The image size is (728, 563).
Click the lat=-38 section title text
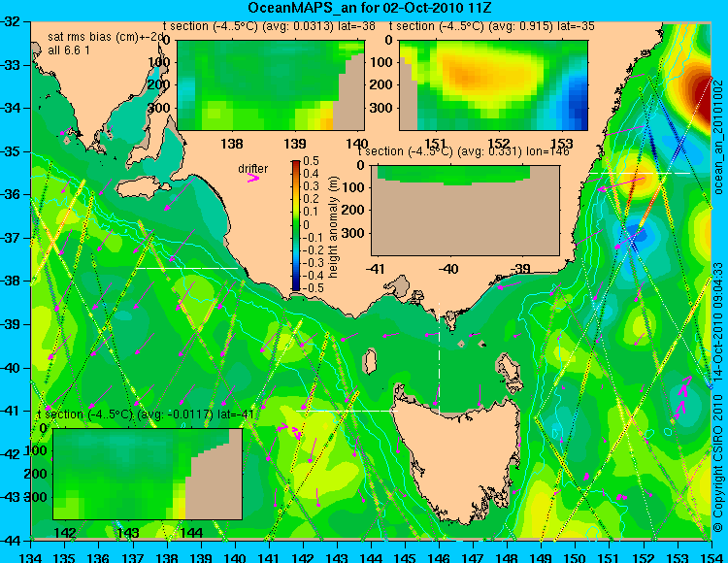(x=270, y=26)
